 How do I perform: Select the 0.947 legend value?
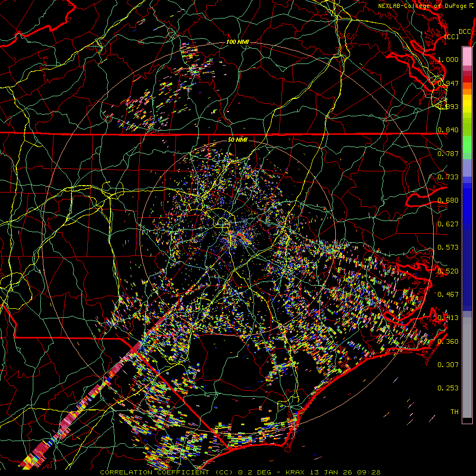448,83
